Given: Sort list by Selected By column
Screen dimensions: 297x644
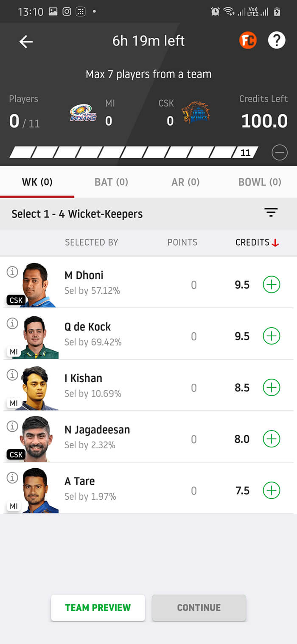Looking at the screenshot, I should [91, 242].
